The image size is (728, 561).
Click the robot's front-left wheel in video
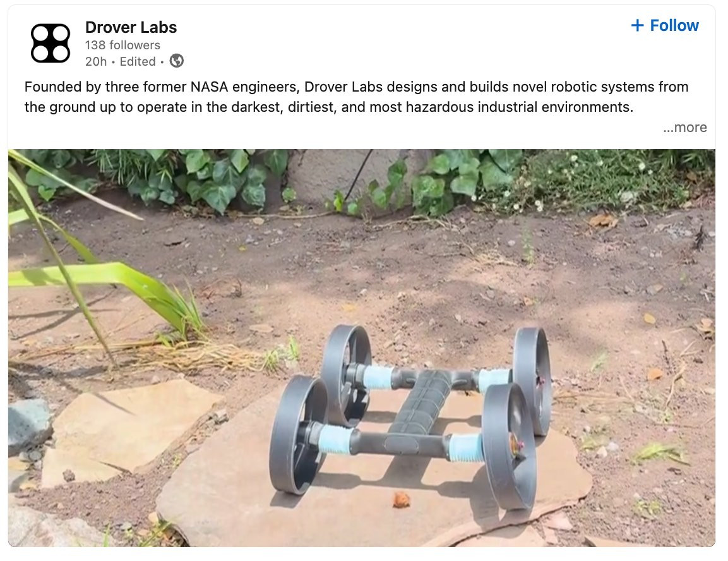[x=299, y=435]
